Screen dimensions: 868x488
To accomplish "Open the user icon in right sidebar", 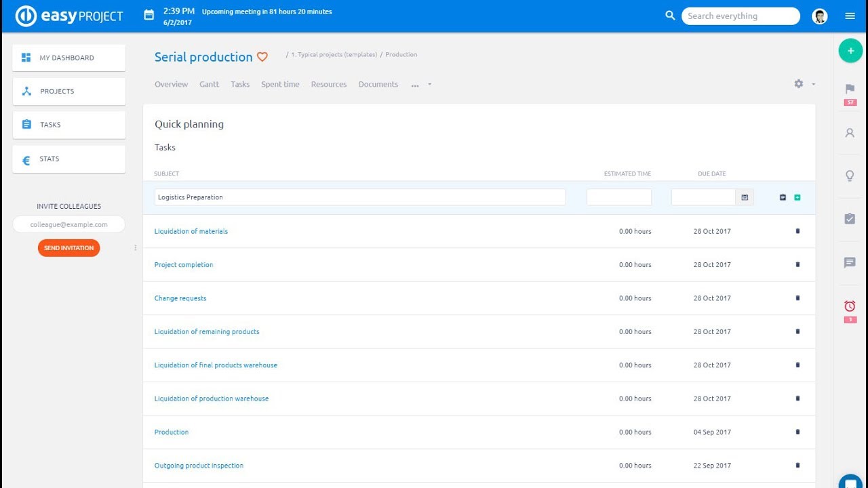I will 850,133.
